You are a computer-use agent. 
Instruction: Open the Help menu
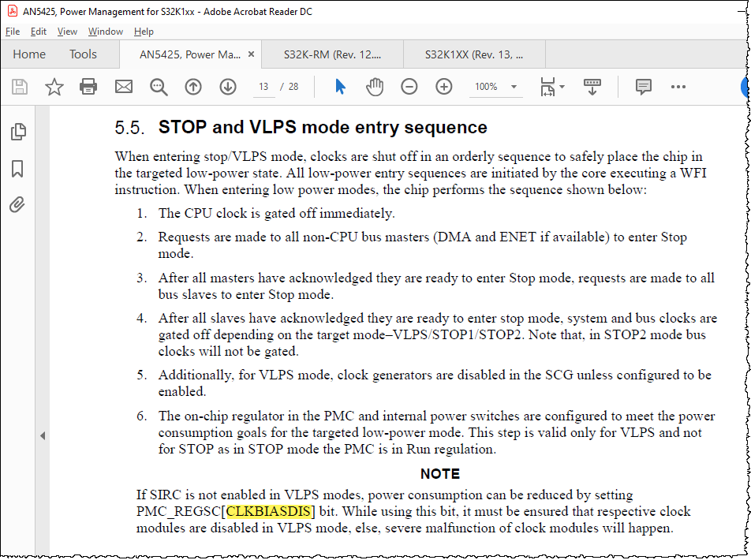click(144, 32)
